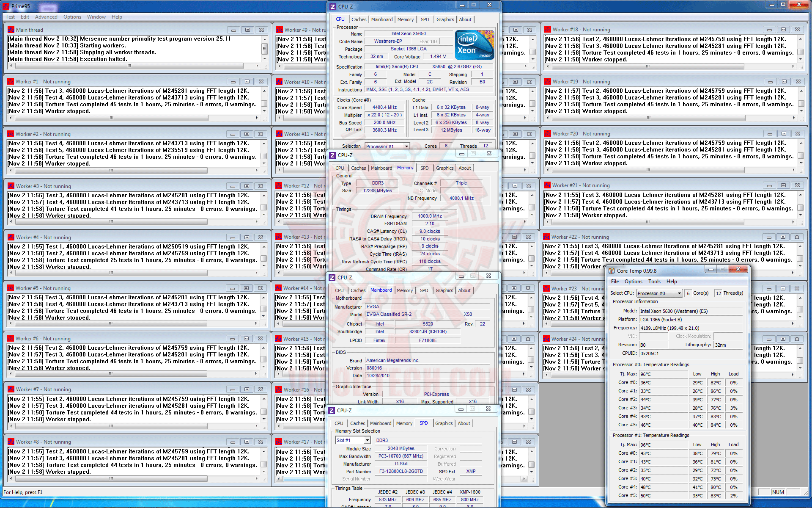This screenshot has height=508, width=812.
Task: Open the Core Temp Tools menu
Action: pos(654,282)
